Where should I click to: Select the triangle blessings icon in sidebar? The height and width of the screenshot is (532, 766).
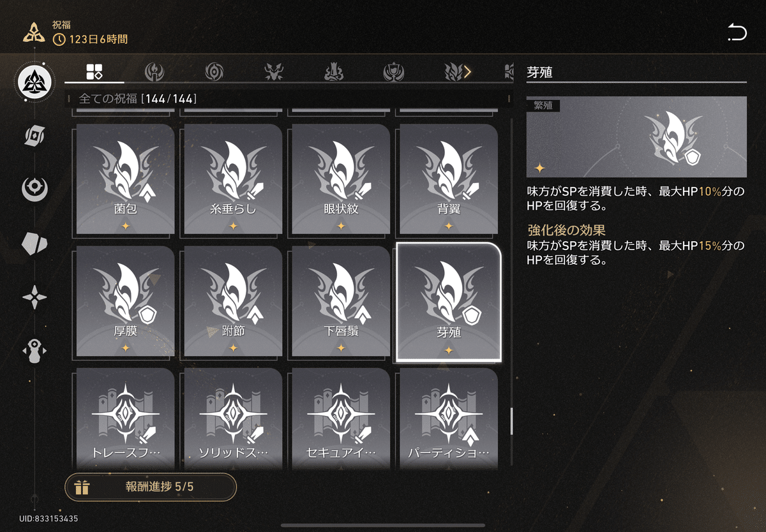(x=34, y=82)
